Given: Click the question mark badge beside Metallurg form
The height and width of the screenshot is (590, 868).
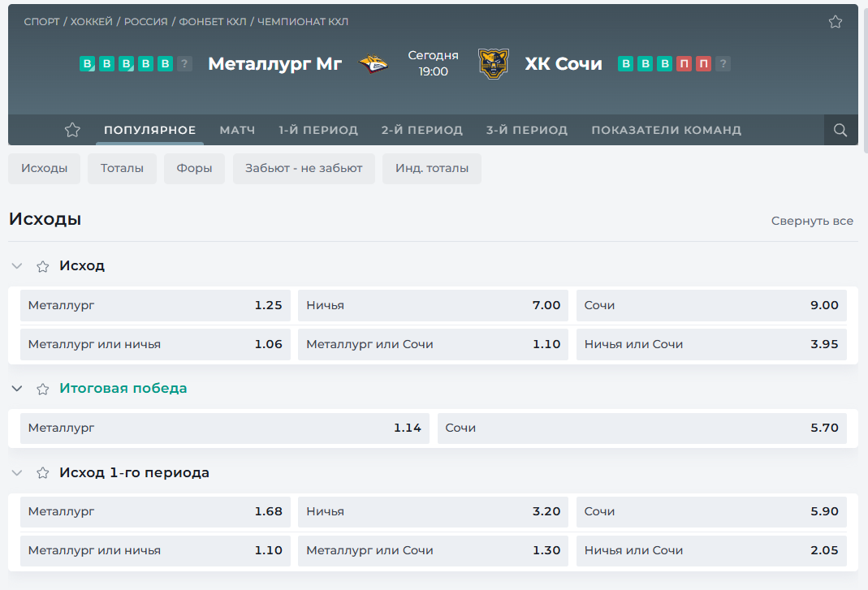Looking at the screenshot, I should (185, 64).
